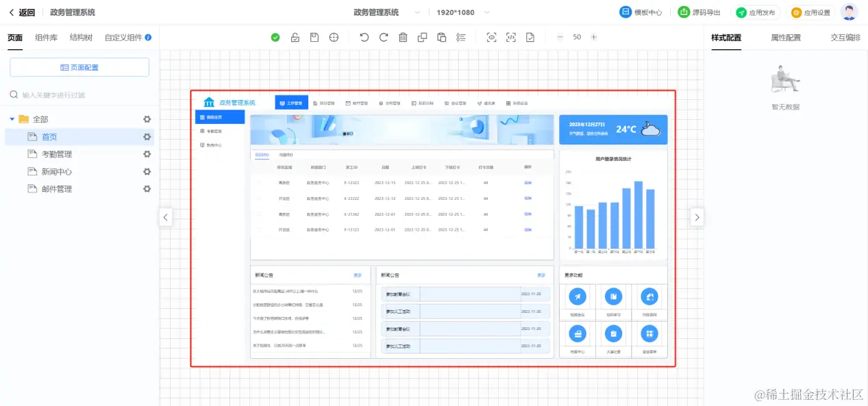Select the 考勤管理 page in the tree
Image resolution: width=868 pixels, height=406 pixels.
click(x=57, y=154)
